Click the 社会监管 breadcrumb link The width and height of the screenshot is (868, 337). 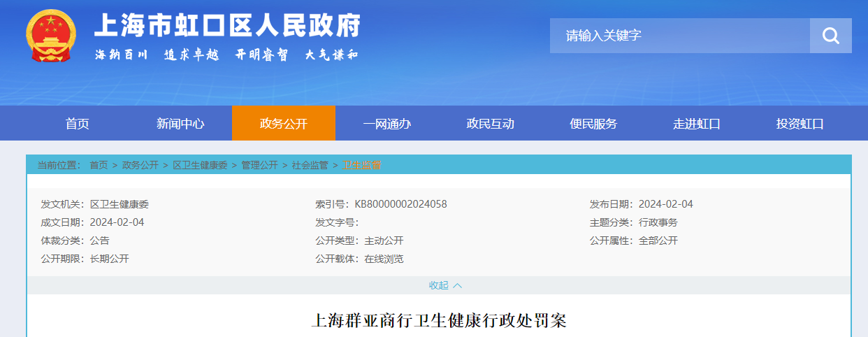(x=310, y=165)
